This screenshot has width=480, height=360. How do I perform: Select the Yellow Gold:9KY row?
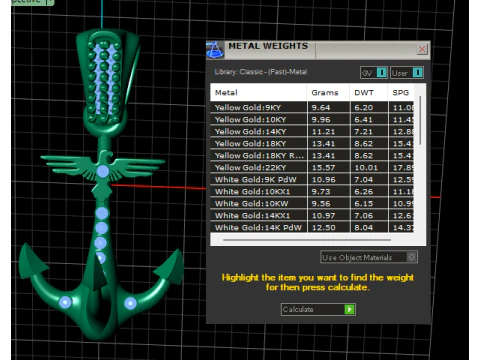(x=312, y=107)
